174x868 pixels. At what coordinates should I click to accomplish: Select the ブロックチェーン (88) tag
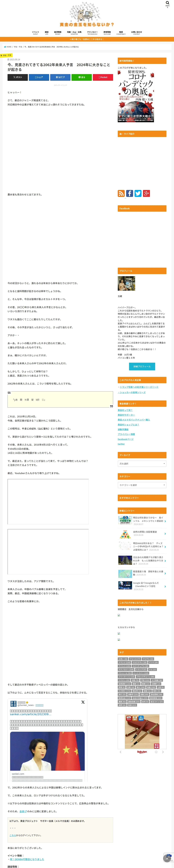[145, 677]
